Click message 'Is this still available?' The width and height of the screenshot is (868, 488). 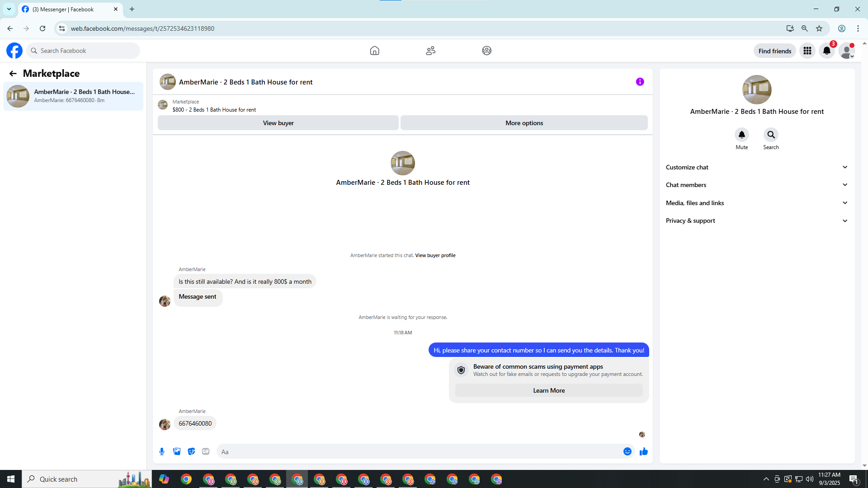tap(245, 282)
